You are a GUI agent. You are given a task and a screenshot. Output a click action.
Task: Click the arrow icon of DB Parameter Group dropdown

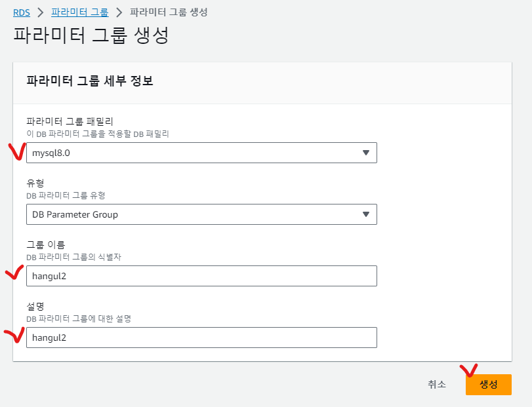(x=366, y=214)
